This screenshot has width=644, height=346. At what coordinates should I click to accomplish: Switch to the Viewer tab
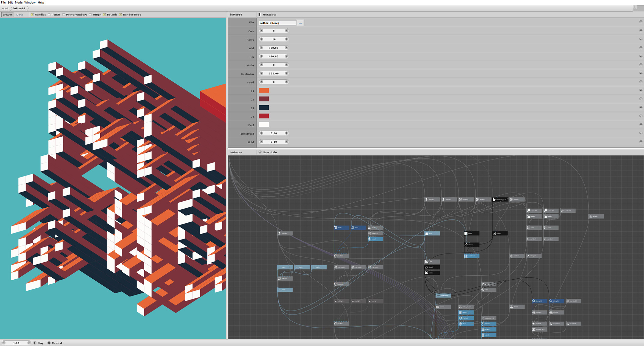point(7,14)
